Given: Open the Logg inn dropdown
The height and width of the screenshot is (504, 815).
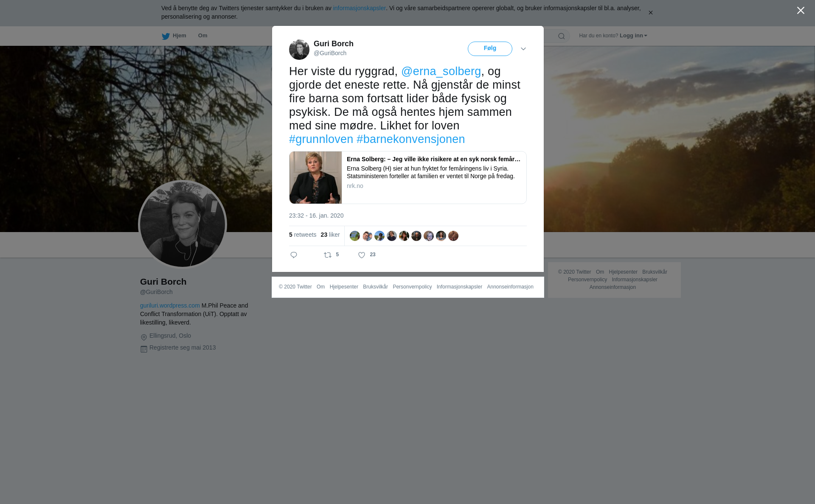Looking at the screenshot, I should pyautogui.click(x=633, y=36).
